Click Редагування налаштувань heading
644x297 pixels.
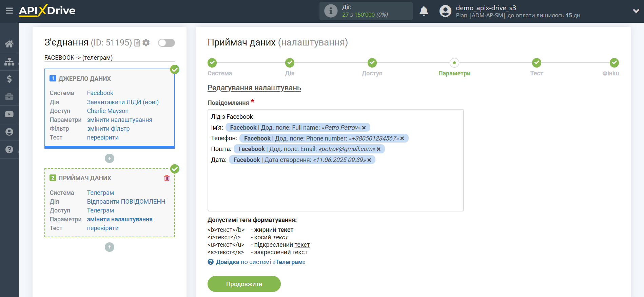(x=254, y=88)
